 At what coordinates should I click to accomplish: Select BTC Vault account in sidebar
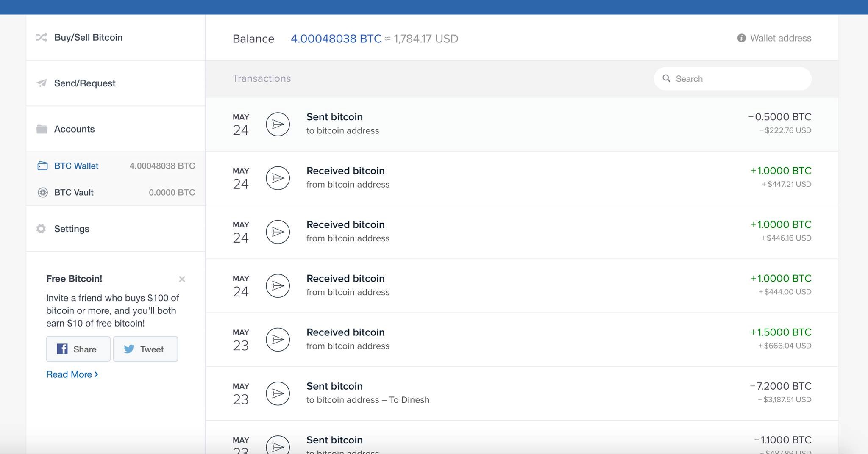(74, 193)
